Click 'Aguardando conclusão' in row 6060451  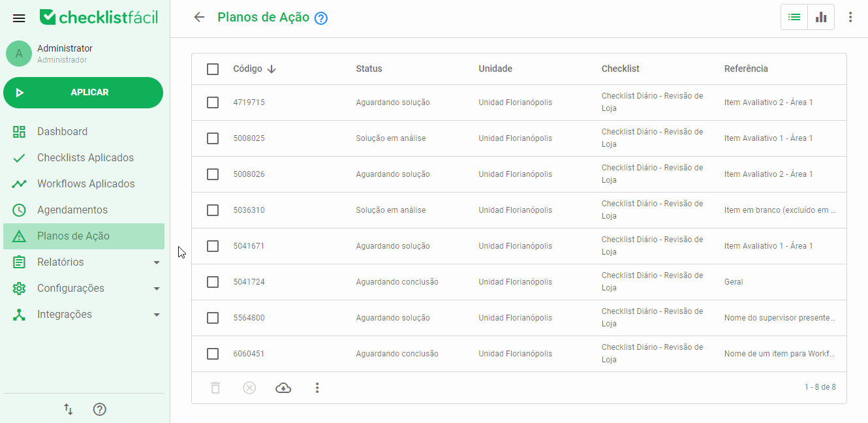[x=397, y=354]
